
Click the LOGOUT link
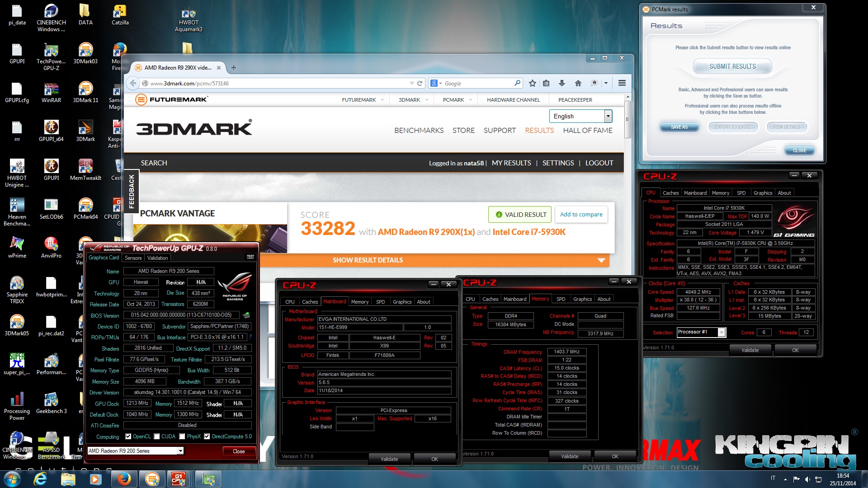[599, 163]
